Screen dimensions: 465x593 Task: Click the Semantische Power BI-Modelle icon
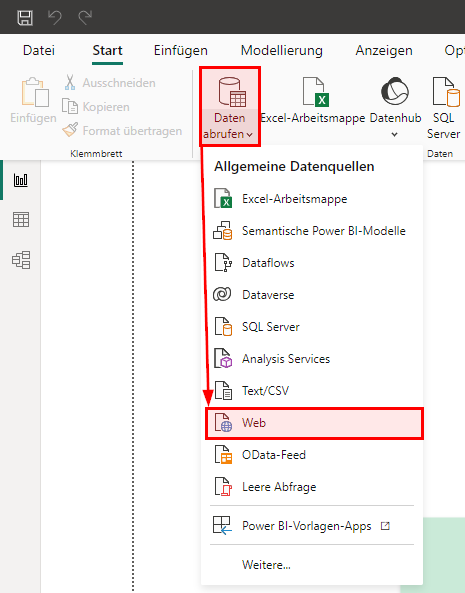tap(223, 231)
